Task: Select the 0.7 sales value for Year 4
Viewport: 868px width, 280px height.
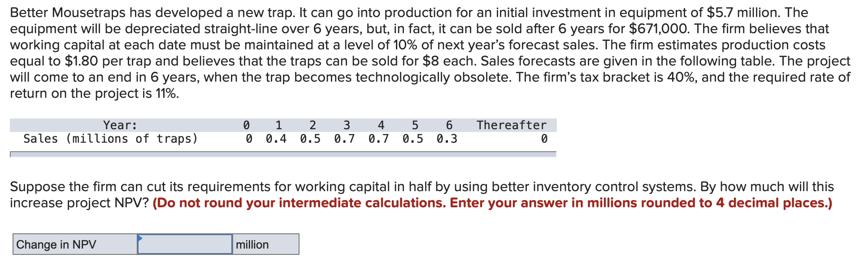Action: point(378,139)
